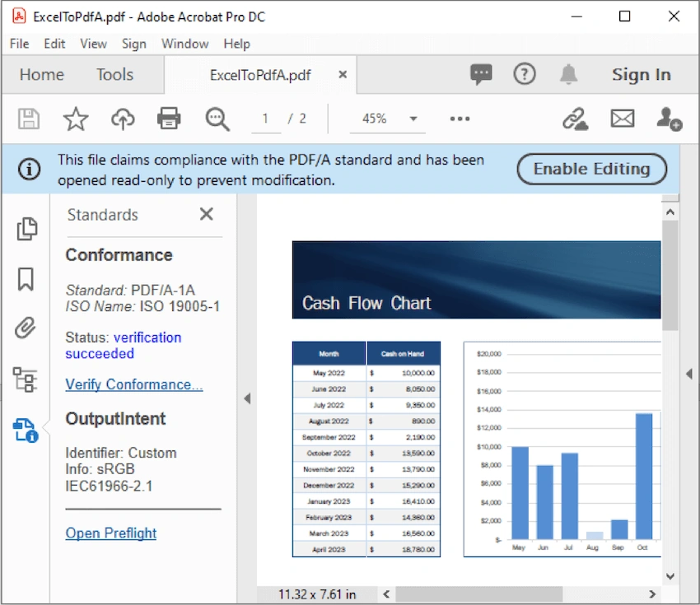Add file to starred with star icon

click(76, 119)
